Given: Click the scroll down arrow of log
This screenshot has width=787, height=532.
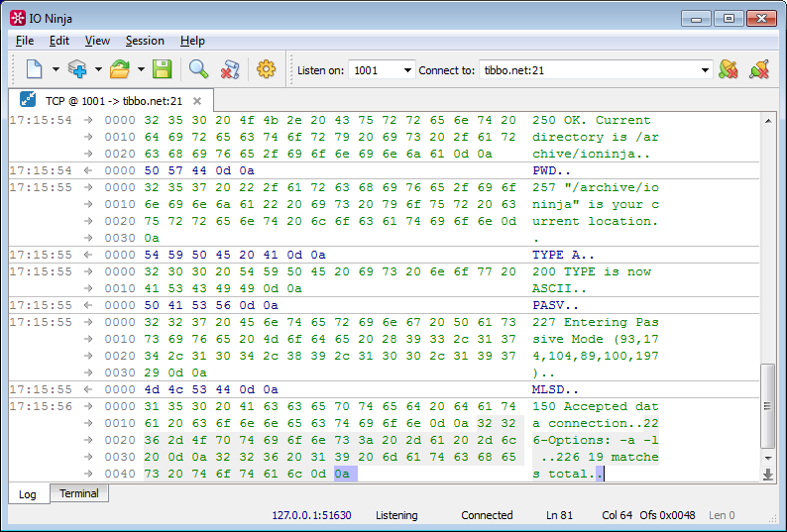Looking at the screenshot, I should 768,458.
